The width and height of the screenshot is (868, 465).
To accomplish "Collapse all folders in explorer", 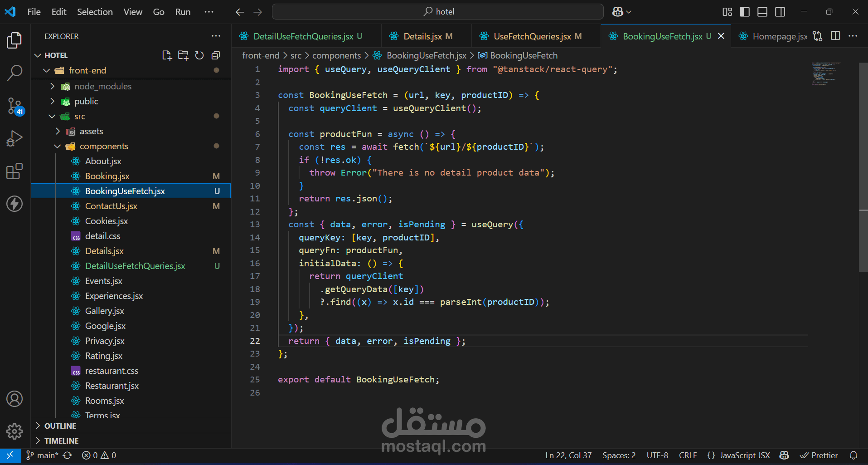I will point(216,55).
